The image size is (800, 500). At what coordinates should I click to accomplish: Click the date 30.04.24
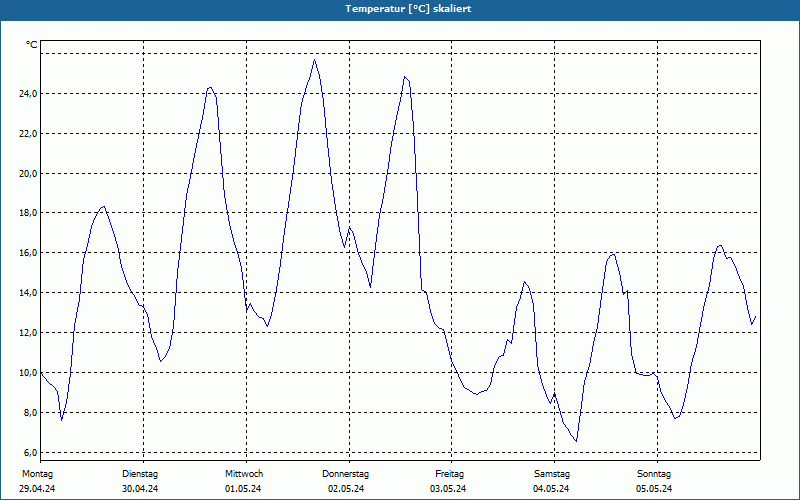point(140,489)
